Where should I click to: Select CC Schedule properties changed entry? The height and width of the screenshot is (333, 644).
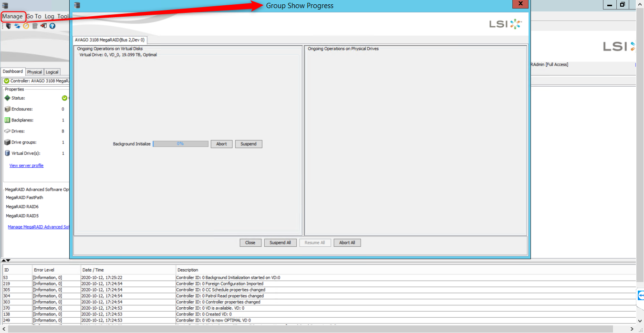point(319,290)
